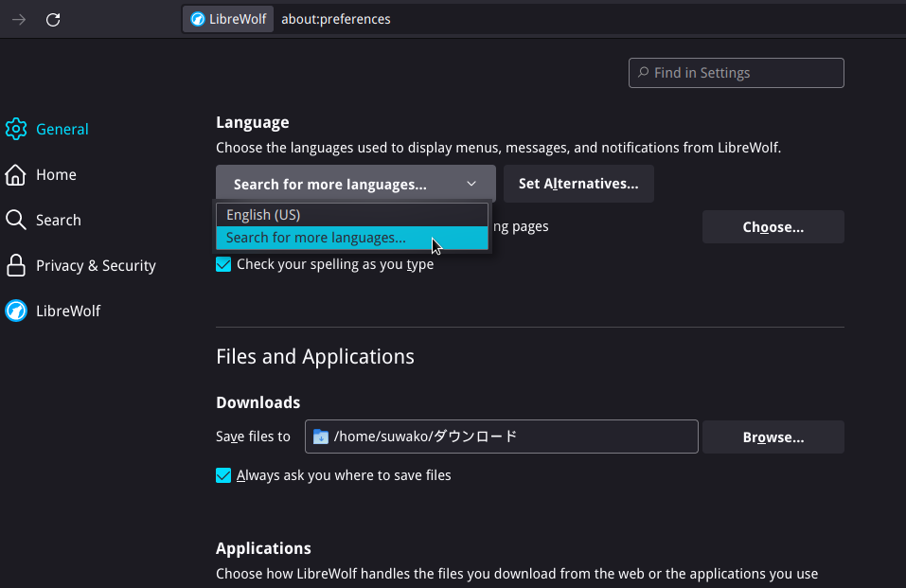The width and height of the screenshot is (906, 588).
Task: Open the General settings category
Action: coord(47,129)
